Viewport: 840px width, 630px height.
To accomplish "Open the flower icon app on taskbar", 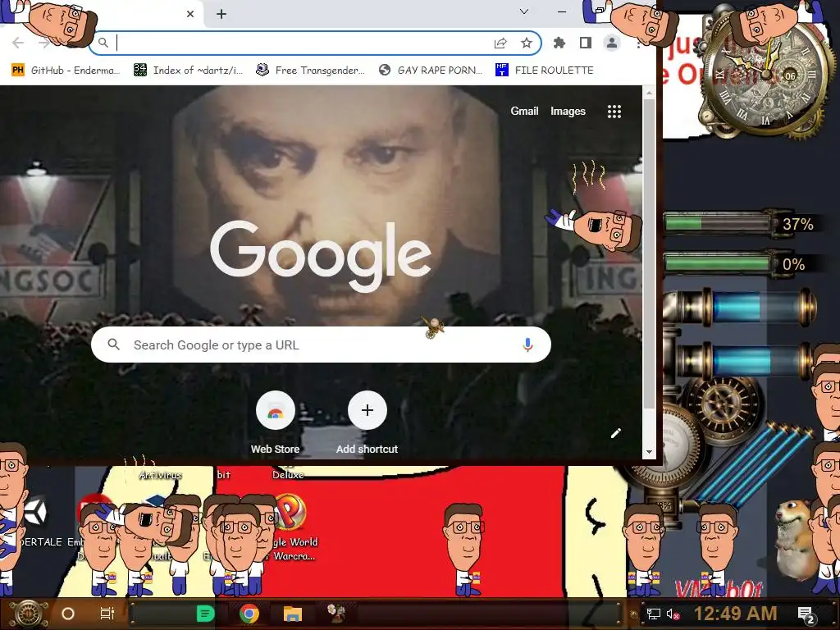I will point(336,614).
